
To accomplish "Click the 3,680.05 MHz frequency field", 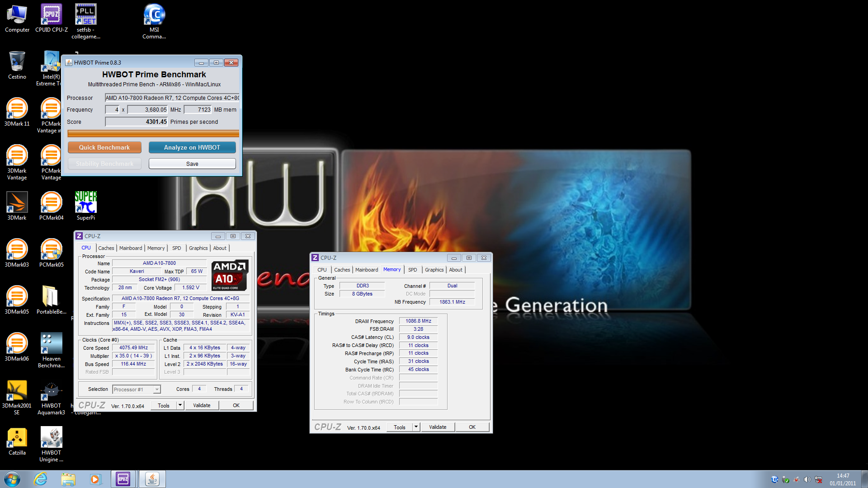I will tap(148, 109).
